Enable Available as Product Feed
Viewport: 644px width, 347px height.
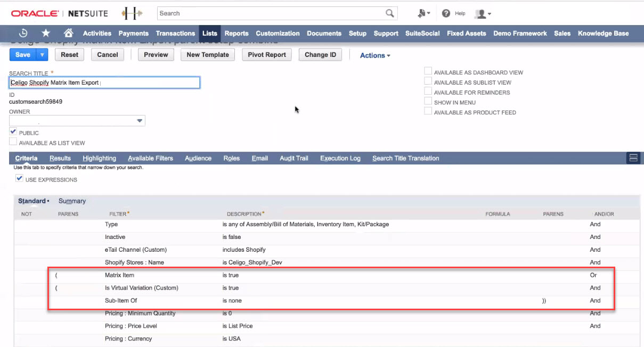coord(428,112)
